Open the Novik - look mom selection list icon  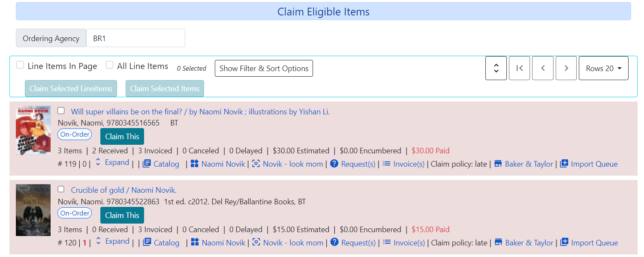point(255,164)
